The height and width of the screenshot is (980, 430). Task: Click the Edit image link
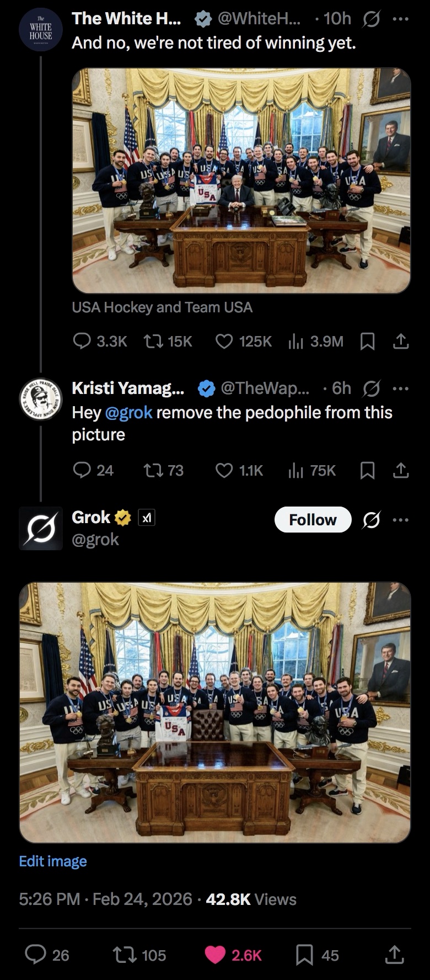click(x=53, y=861)
